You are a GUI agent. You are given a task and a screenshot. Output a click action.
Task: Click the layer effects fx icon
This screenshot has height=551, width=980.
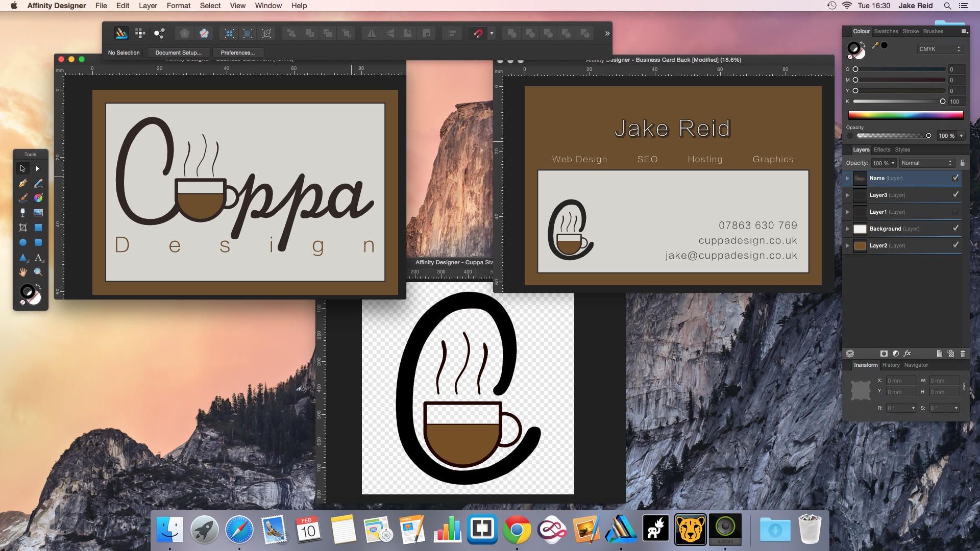(x=907, y=354)
